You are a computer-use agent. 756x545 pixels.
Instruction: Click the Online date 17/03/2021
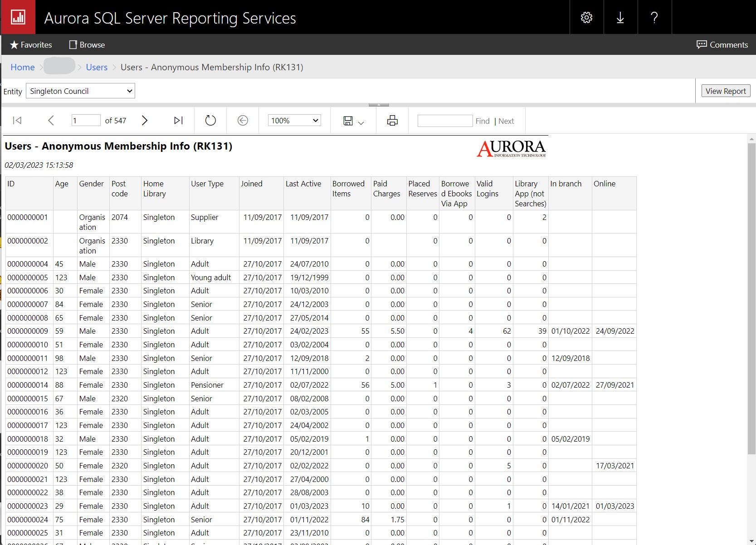[x=615, y=466]
